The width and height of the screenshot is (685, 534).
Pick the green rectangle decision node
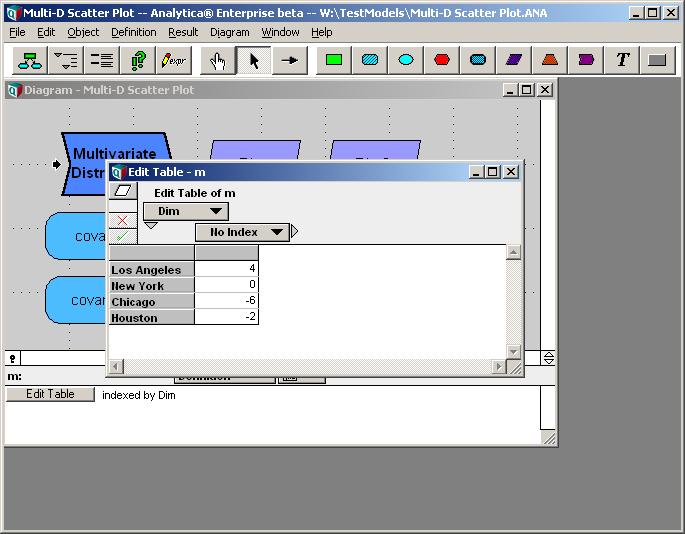click(334, 60)
